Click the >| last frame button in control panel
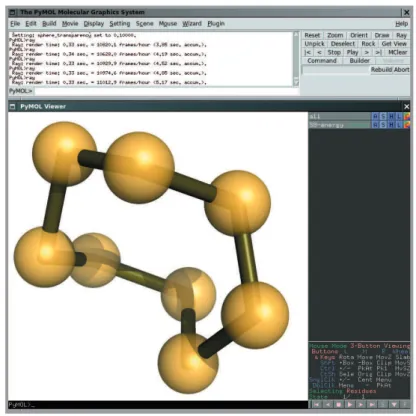Viewport: 416px width, 416px height. click(x=378, y=52)
